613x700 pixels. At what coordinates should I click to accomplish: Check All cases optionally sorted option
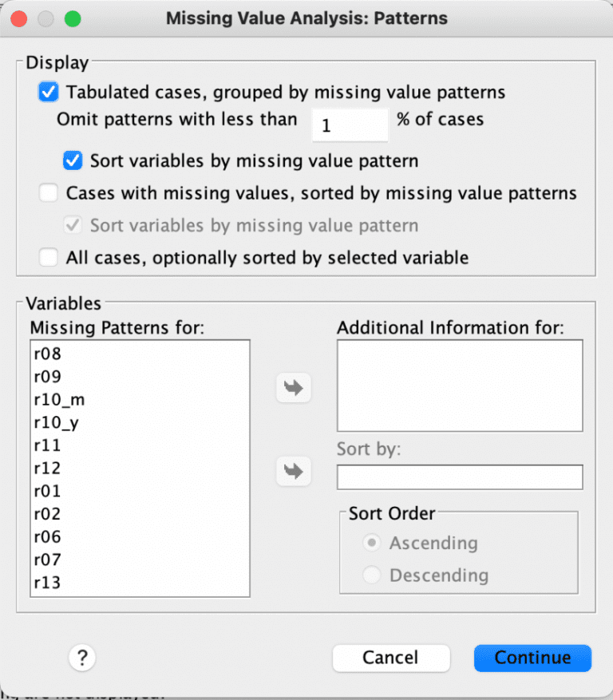pos(49,258)
